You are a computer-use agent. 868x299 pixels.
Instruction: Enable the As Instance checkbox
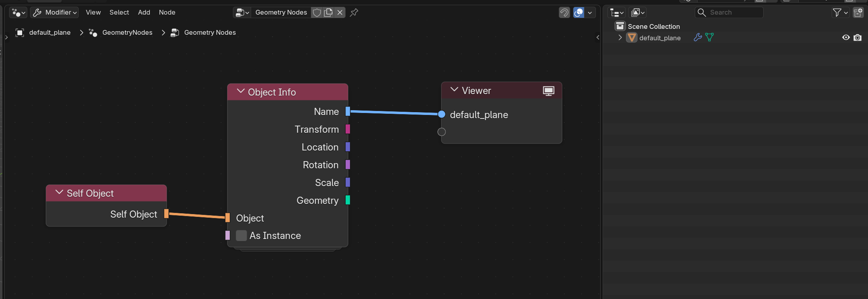[x=241, y=235]
